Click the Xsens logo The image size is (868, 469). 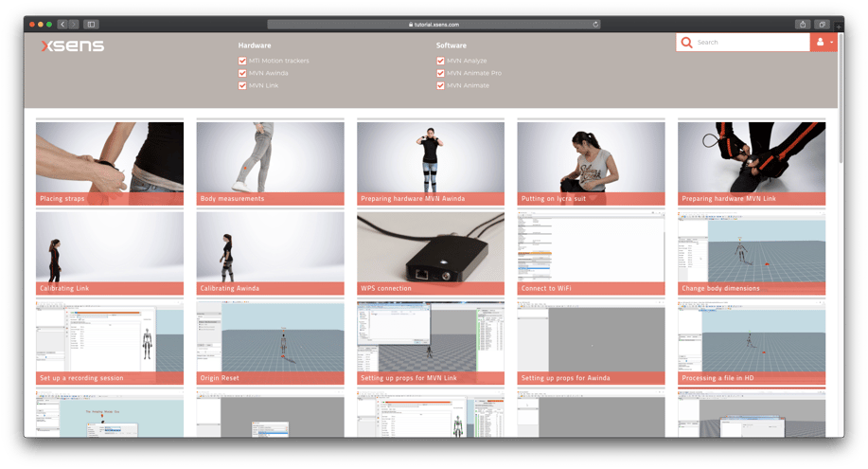click(72, 45)
